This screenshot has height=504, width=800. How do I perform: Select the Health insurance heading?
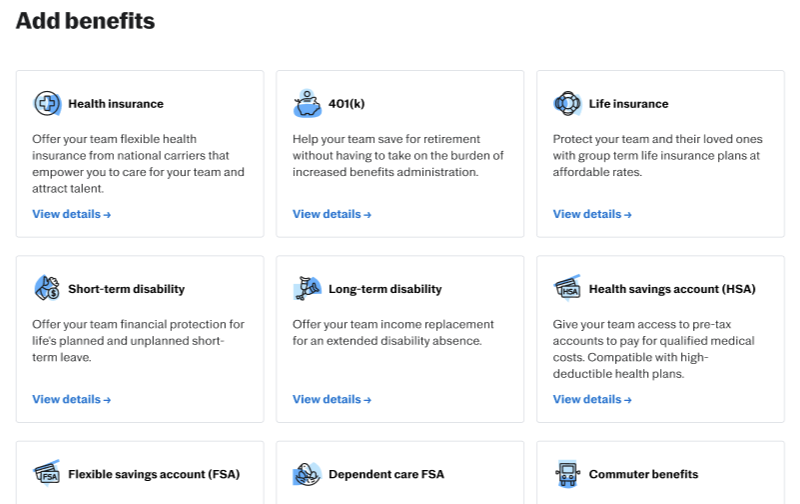tap(115, 104)
